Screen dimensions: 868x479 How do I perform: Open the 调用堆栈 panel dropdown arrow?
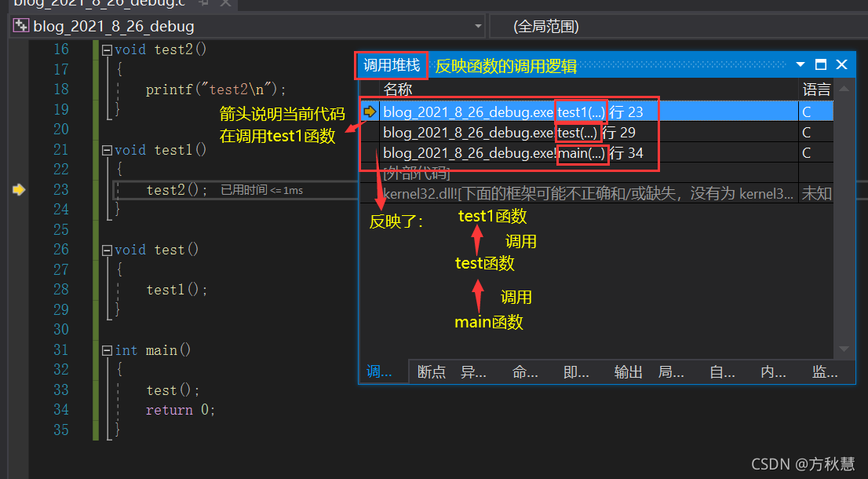[x=799, y=64]
